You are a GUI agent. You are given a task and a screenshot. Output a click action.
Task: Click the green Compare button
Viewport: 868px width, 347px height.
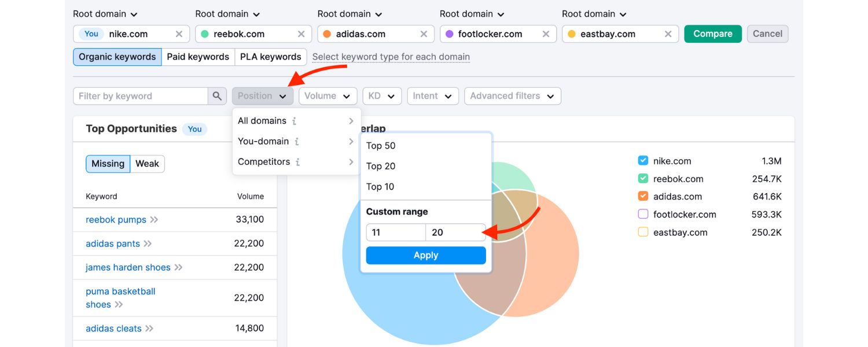712,34
